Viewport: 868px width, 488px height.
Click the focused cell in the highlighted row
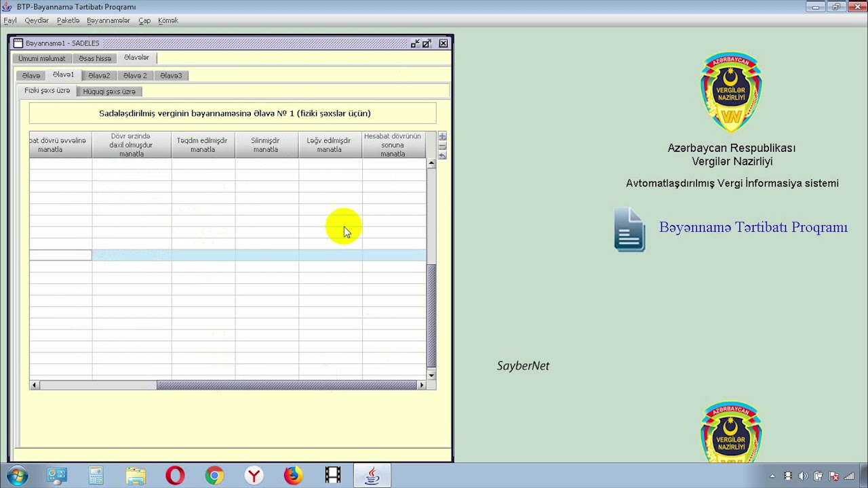pos(60,255)
